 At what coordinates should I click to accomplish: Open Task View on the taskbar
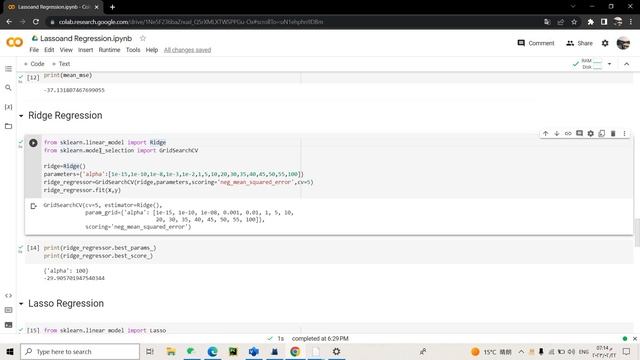[x=150, y=351]
